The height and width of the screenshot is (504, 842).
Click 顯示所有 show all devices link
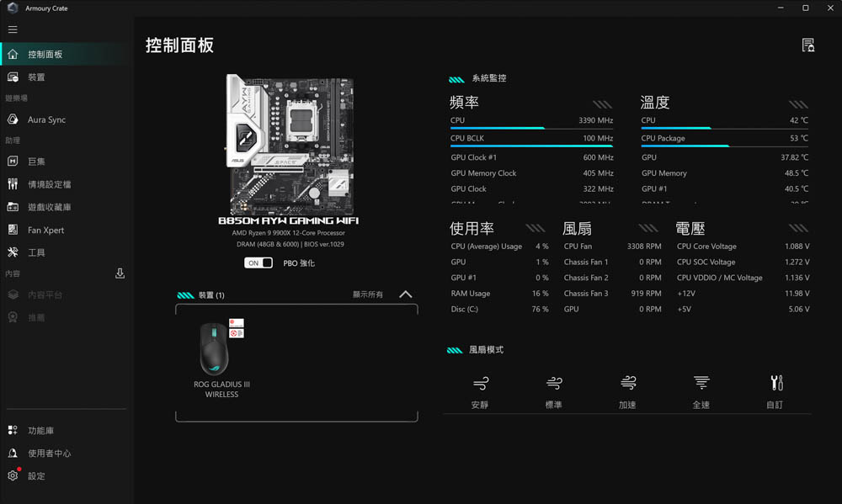[368, 294]
